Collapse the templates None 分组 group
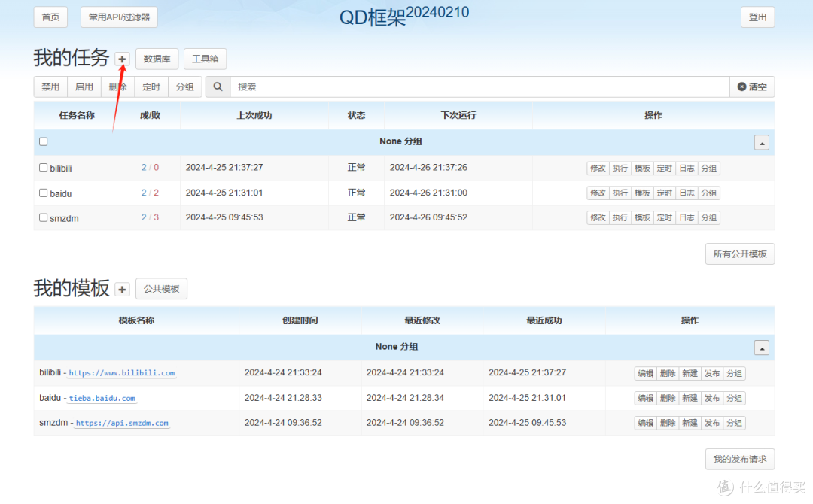The width and height of the screenshot is (813, 504). [x=761, y=348]
